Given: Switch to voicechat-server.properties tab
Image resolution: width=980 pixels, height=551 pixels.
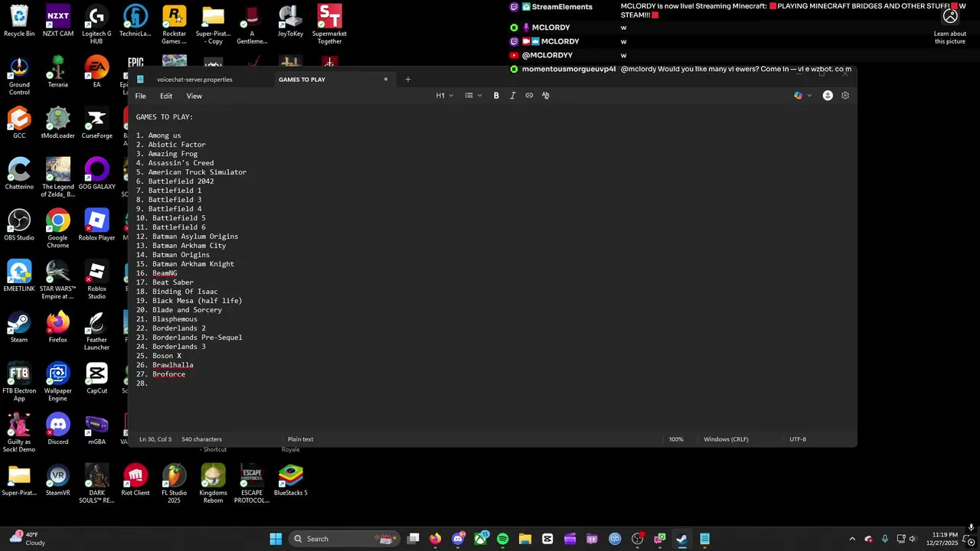Looking at the screenshot, I should (x=194, y=80).
